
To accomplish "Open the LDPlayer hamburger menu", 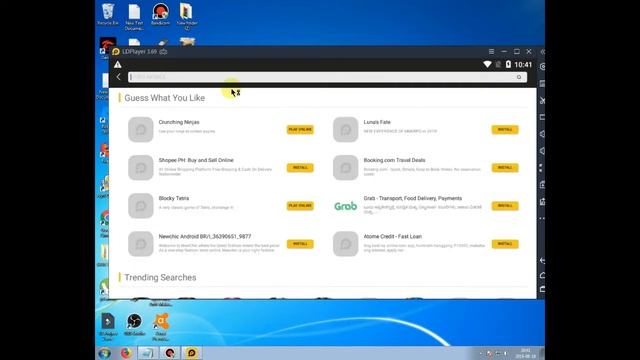I will pos(491,51).
